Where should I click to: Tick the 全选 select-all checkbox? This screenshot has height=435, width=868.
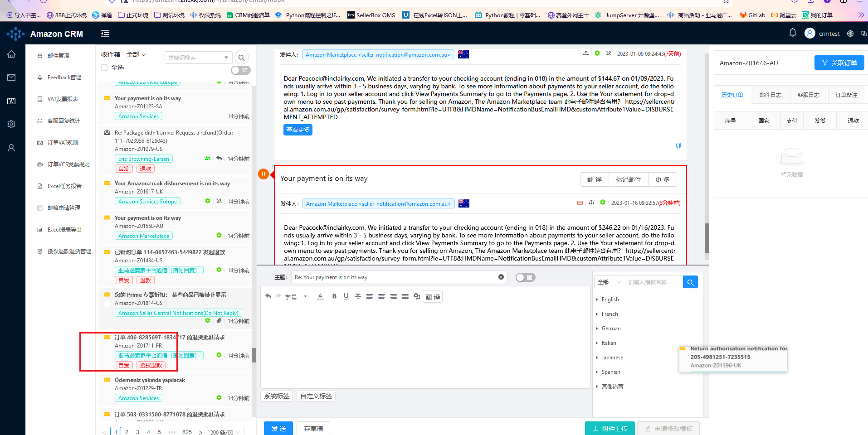[104, 68]
